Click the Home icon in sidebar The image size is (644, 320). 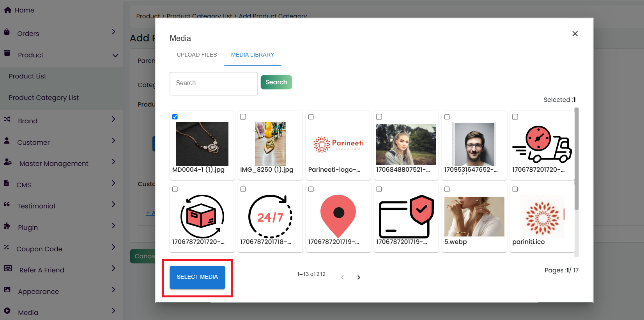click(7, 10)
